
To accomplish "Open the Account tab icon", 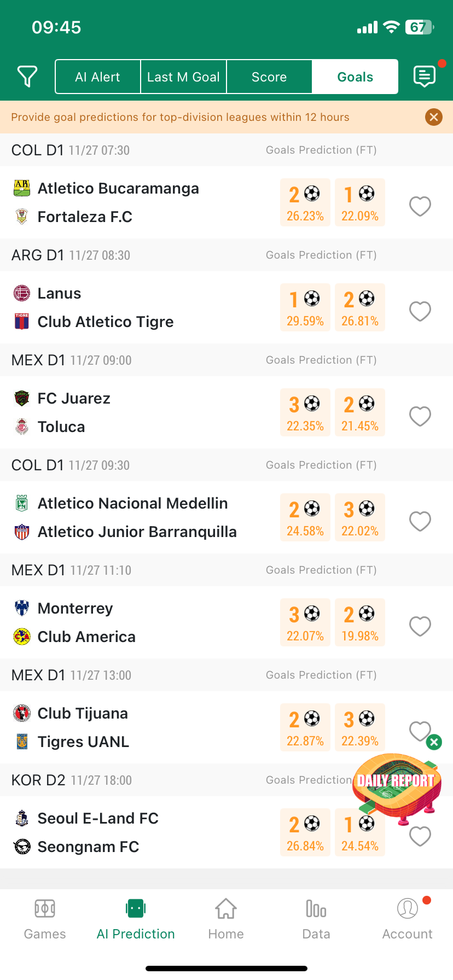I will [408, 908].
